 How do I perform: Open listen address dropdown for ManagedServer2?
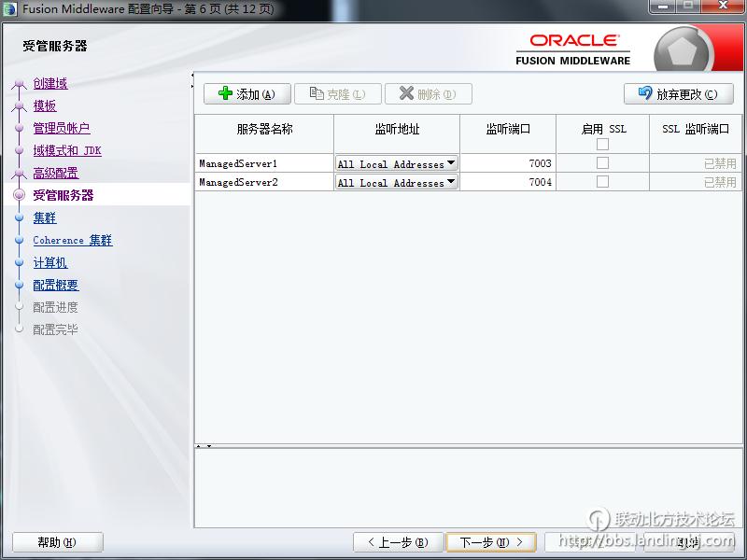451,182
